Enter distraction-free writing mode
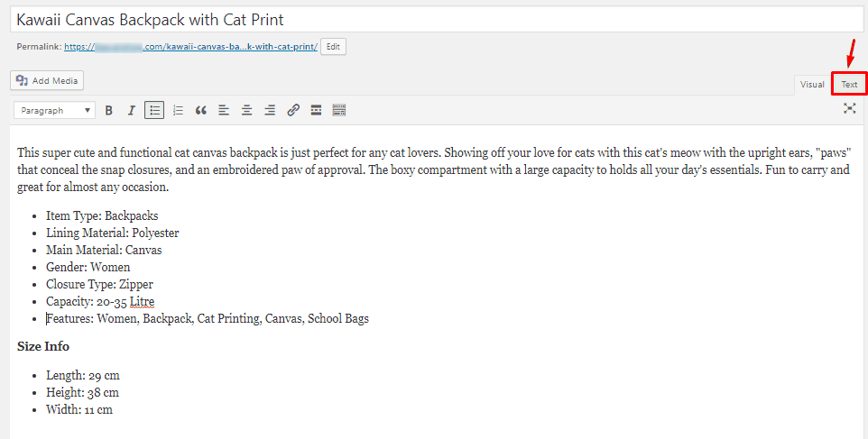 (x=849, y=109)
